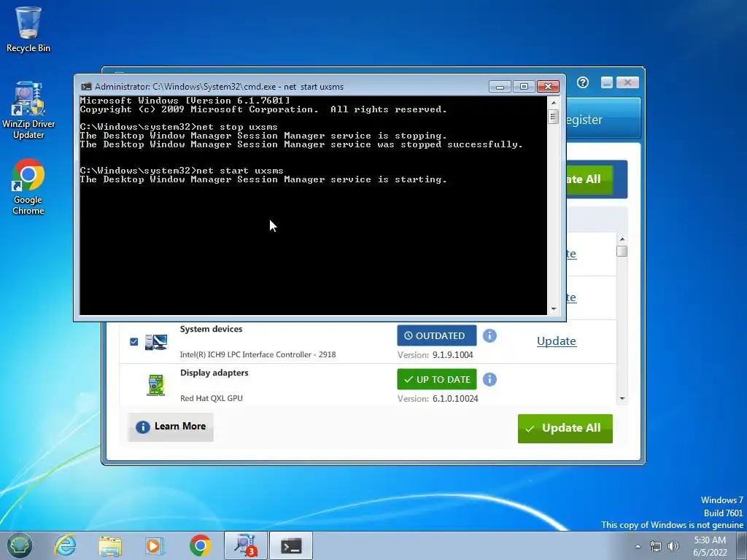Viewport: 747px width, 560px height.
Task: Click the bottom Update All button
Action: pos(565,429)
